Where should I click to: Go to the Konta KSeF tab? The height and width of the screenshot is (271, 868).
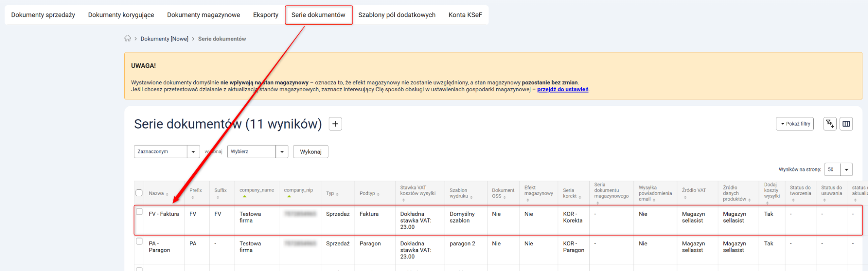coord(465,15)
